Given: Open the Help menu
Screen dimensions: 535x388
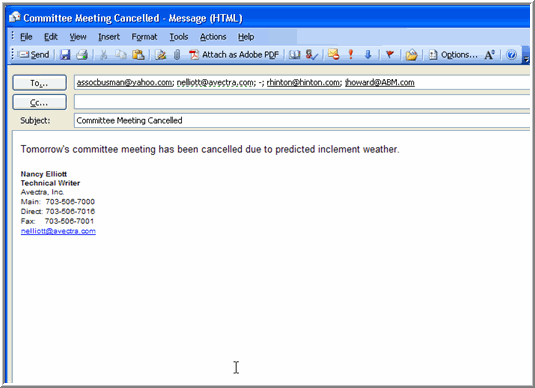Looking at the screenshot, I should (246, 37).
